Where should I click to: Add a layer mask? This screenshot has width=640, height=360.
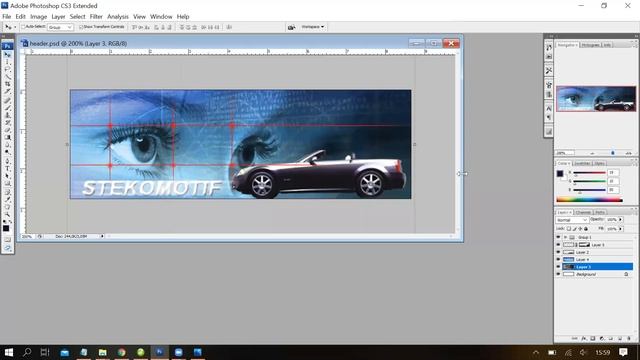click(593, 338)
